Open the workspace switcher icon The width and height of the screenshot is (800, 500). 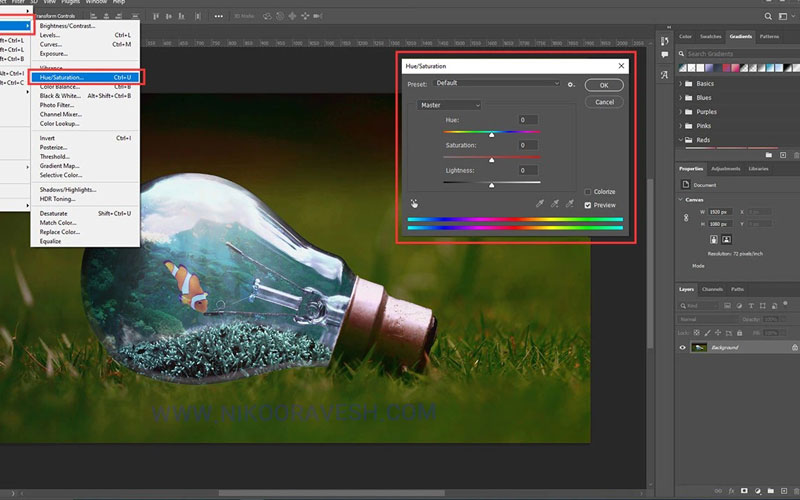point(783,16)
